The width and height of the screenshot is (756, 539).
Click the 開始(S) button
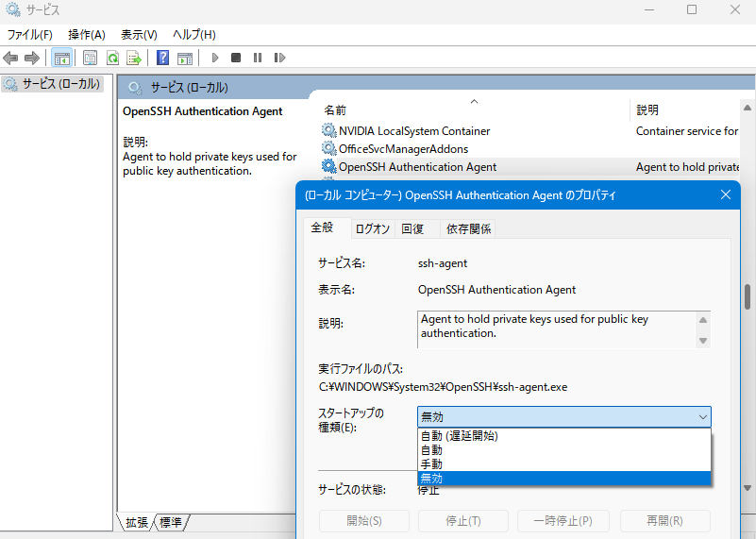(364, 521)
